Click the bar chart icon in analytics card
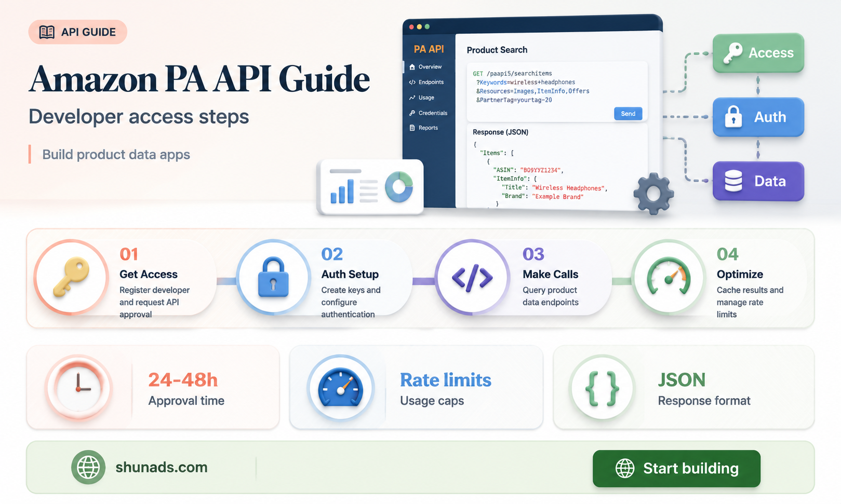Screen dimensions: 841x504 pos(342,192)
